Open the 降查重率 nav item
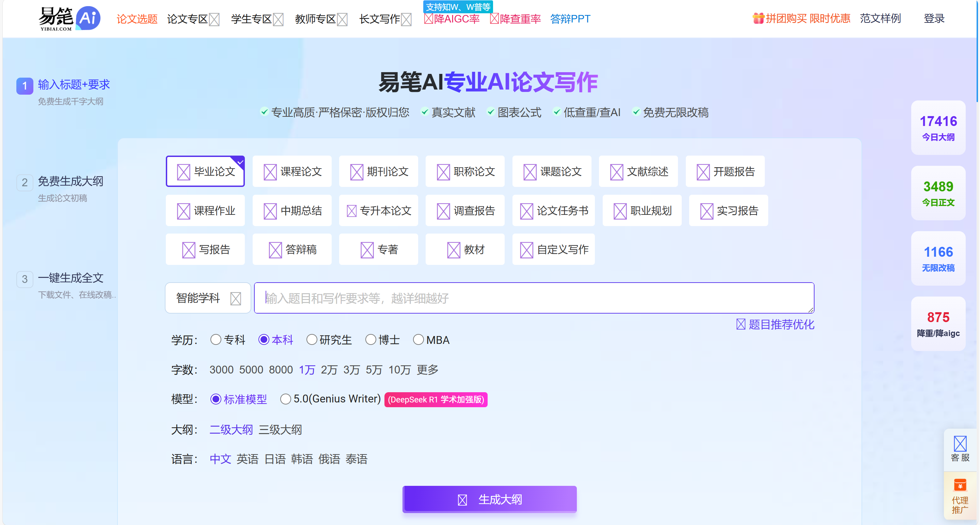 pos(516,19)
